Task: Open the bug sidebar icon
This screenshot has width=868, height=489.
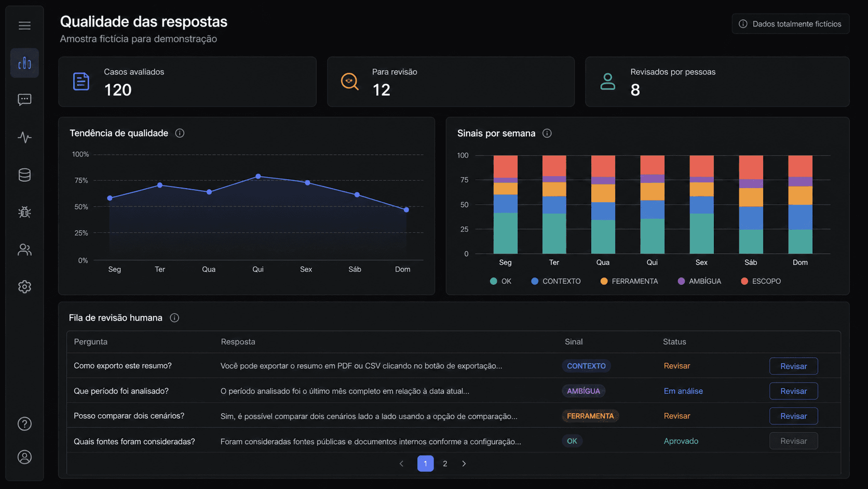Action: (x=24, y=212)
